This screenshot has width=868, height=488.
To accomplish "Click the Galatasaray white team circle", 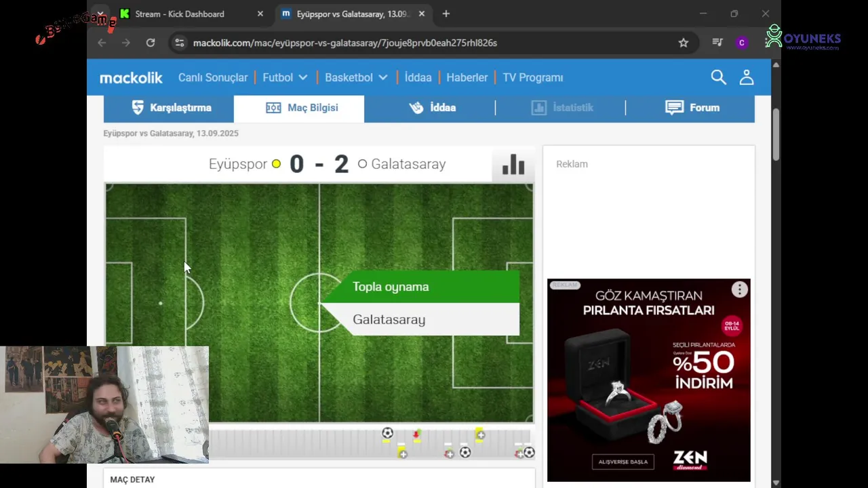I will point(362,164).
